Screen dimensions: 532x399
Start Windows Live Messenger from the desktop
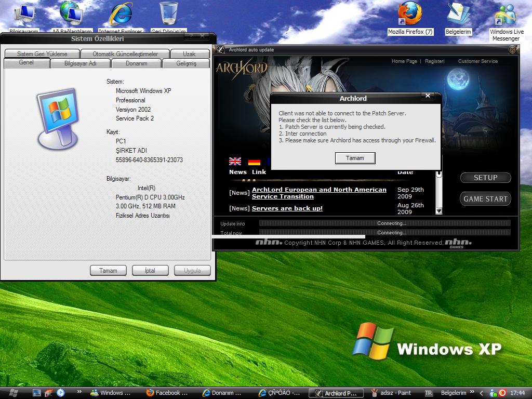click(x=507, y=22)
